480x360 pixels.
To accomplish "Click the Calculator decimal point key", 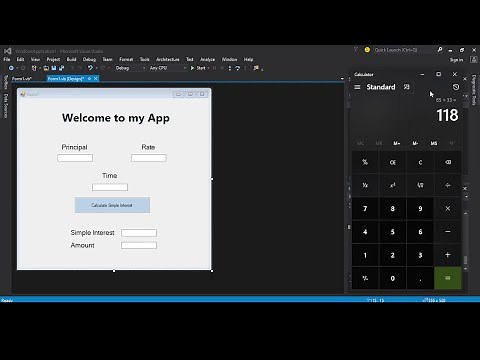I will click(420, 278).
